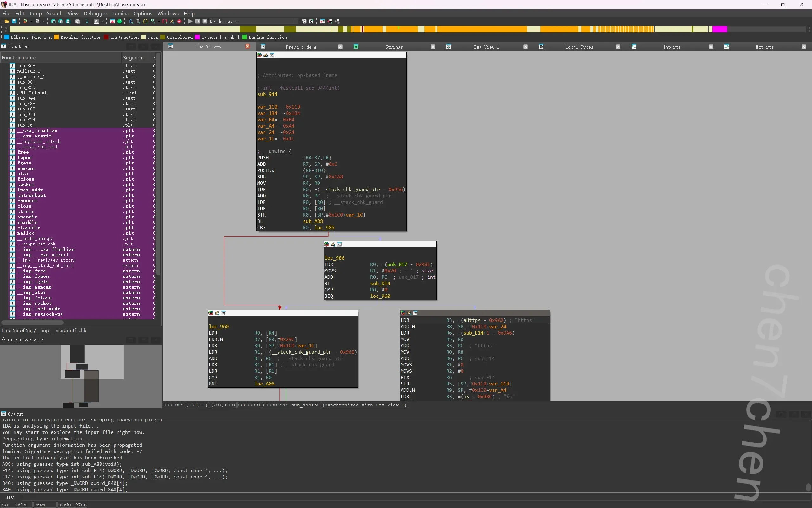Select malloc in the Functions list
The width and height of the screenshot is (812, 508).
pos(78,233)
